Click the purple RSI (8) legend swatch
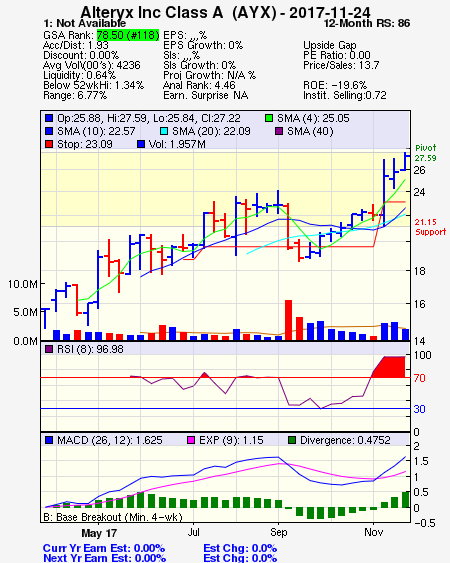The height and width of the screenshot is (563, 450). [x=49, y=349]
